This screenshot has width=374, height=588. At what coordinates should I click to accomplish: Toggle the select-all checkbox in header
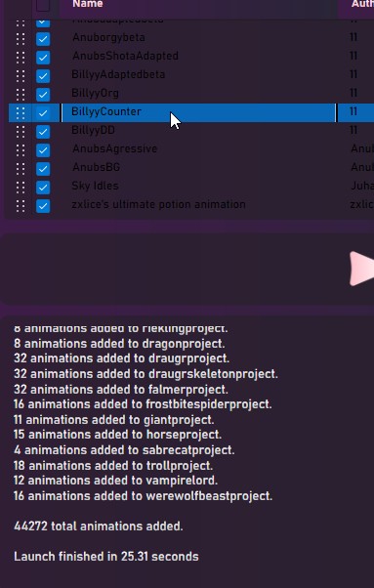43,5
